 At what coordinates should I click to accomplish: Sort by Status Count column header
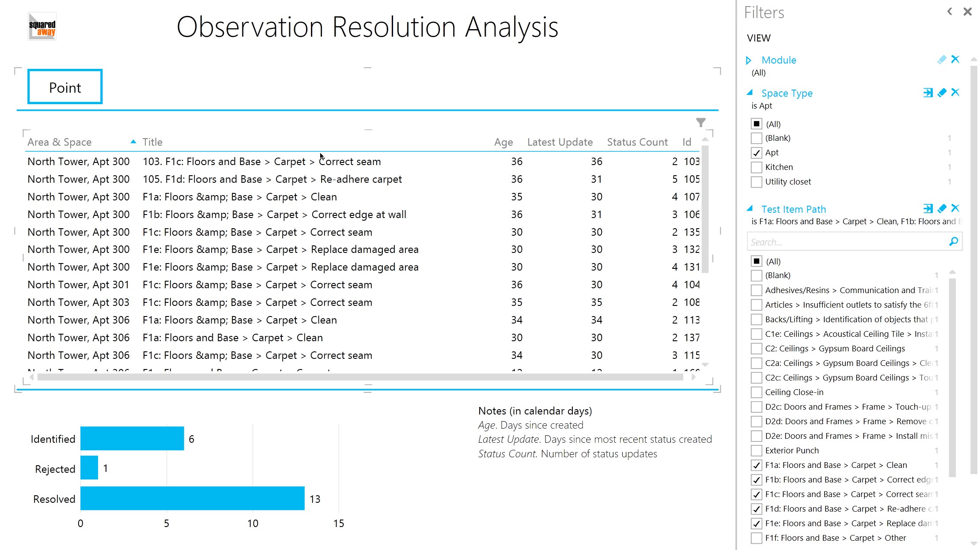pos(637,142)
